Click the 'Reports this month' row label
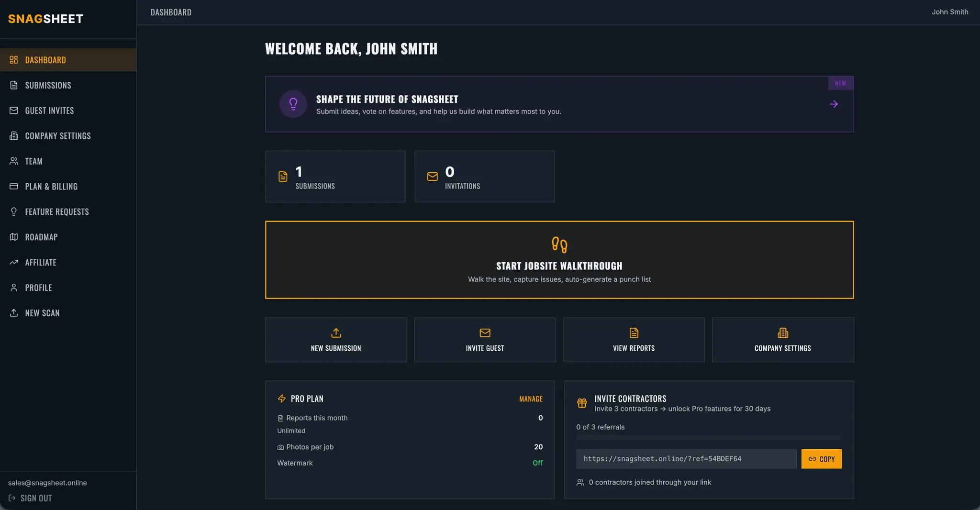Image resolution: width=980 pixels, height=510 pixels. 317,418
